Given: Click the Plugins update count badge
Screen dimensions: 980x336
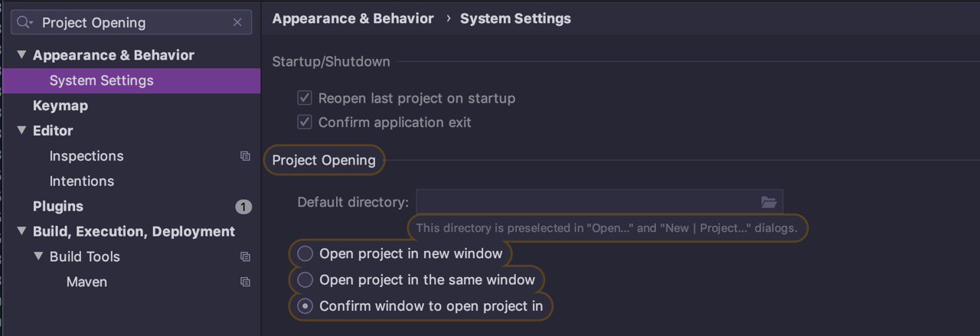Looking at the screenshot, I should [243, 207].
